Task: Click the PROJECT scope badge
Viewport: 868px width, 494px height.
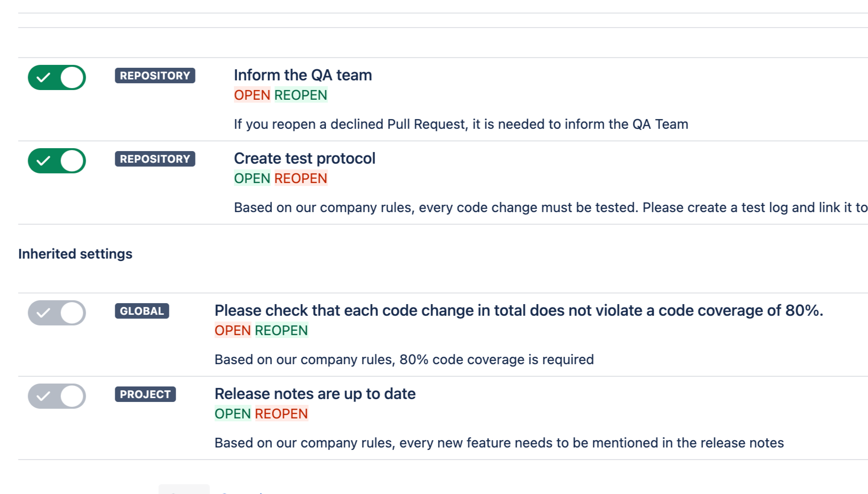Action: coord(145,394)
